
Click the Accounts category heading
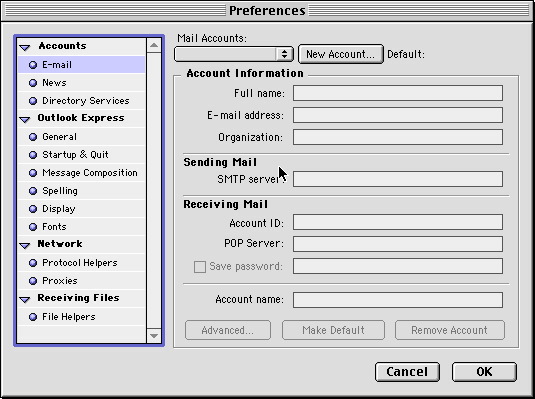click(62, 46)
